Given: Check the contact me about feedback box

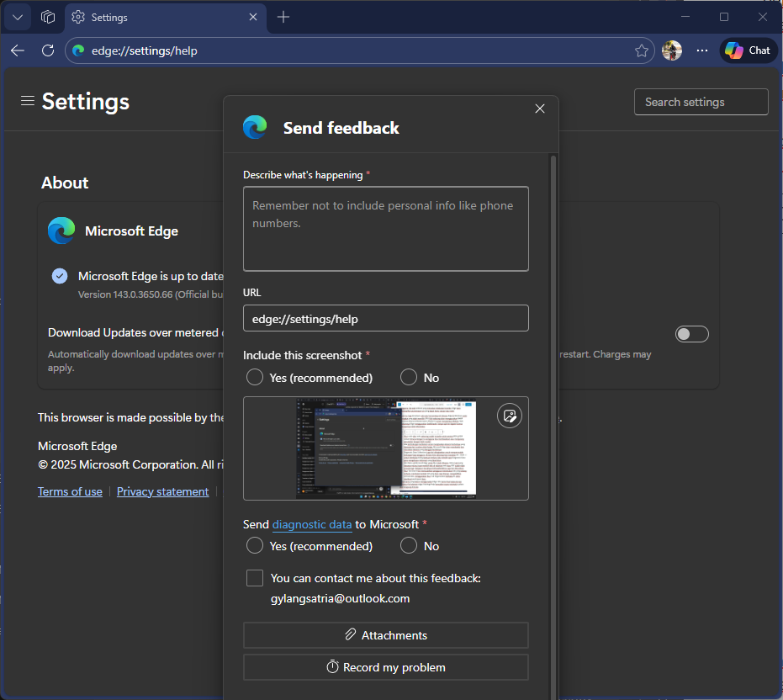Looking at the screenshot, I should tap(255, 578).
